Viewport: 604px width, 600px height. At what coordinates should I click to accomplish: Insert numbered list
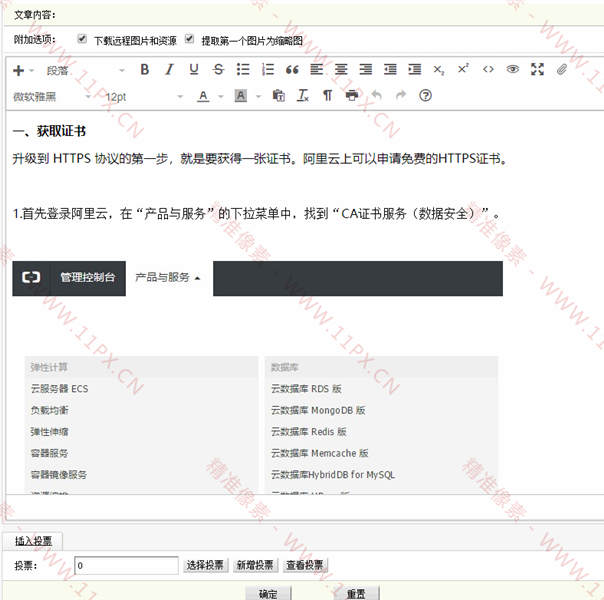coord(268,70)
